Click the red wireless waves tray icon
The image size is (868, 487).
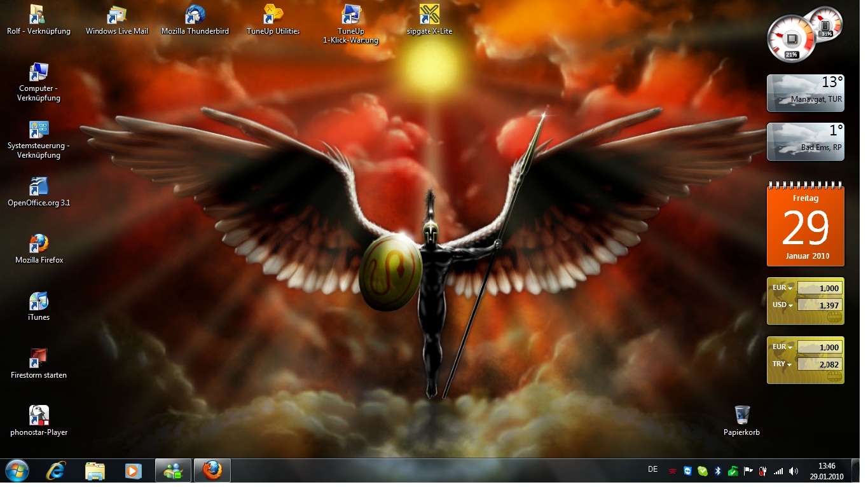(672, 472)
